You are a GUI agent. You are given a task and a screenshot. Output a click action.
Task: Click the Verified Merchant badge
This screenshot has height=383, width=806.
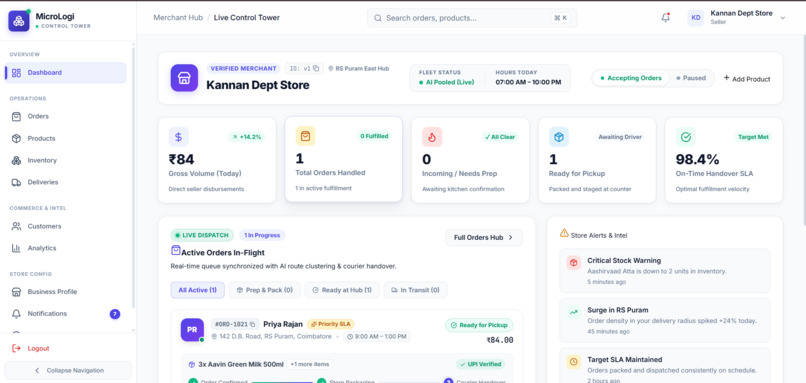[243, 68]
